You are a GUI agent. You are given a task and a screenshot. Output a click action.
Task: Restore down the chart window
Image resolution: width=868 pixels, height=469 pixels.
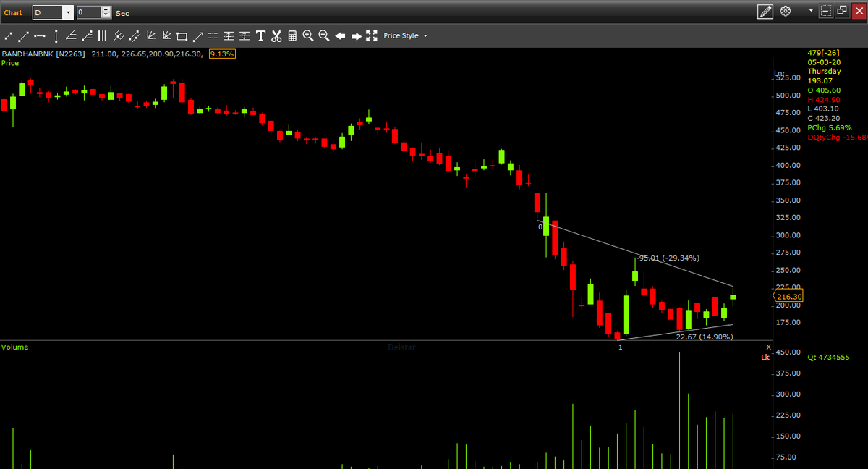tap(841, 12)
